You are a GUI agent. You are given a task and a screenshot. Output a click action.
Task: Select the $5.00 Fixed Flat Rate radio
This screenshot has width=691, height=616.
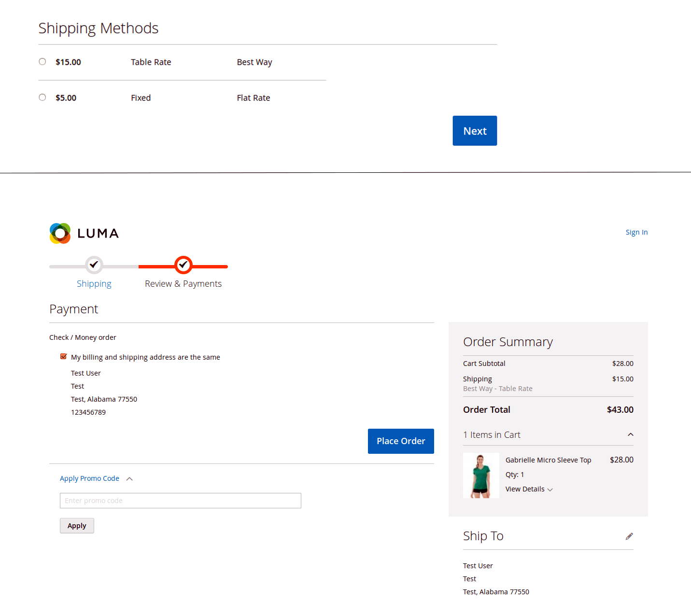pos(42,98)
